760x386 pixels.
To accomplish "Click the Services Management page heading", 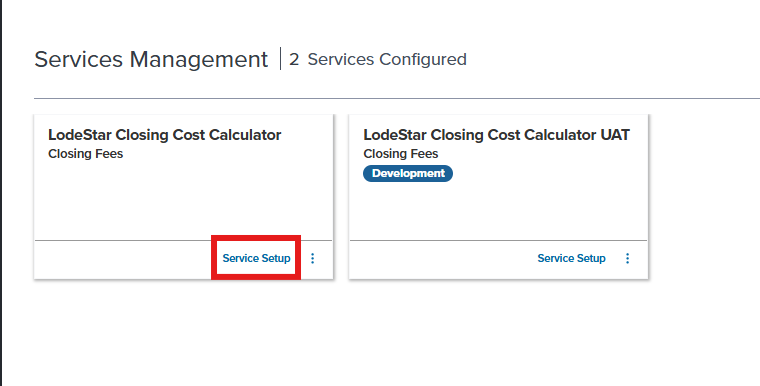I will pos(151,60).
